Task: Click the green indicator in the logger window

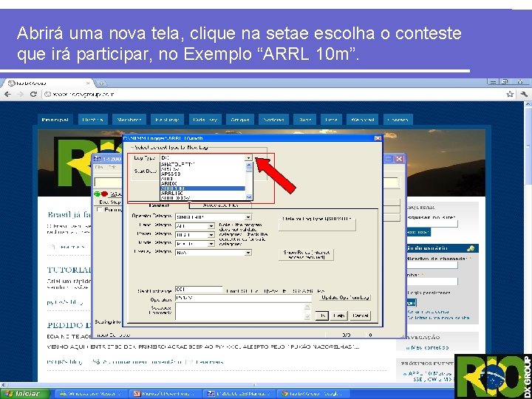Action: pyautogui.click(x=98, y=194)
